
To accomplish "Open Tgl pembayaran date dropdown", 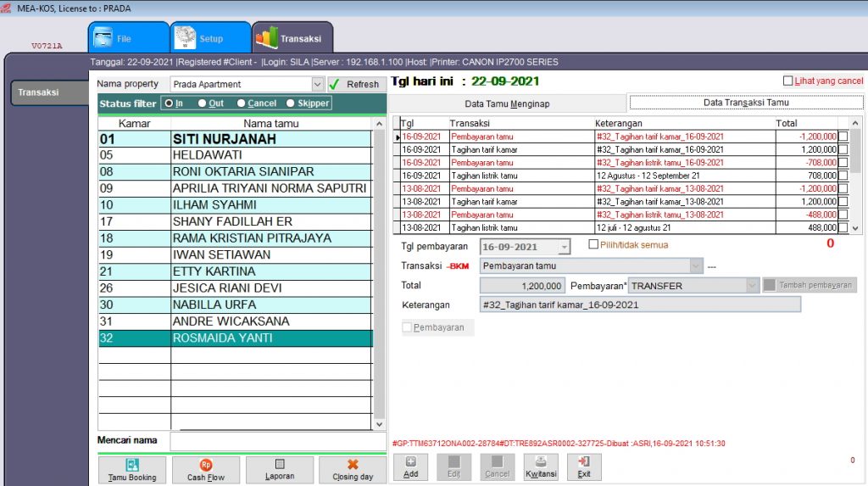I will [564, 247].
